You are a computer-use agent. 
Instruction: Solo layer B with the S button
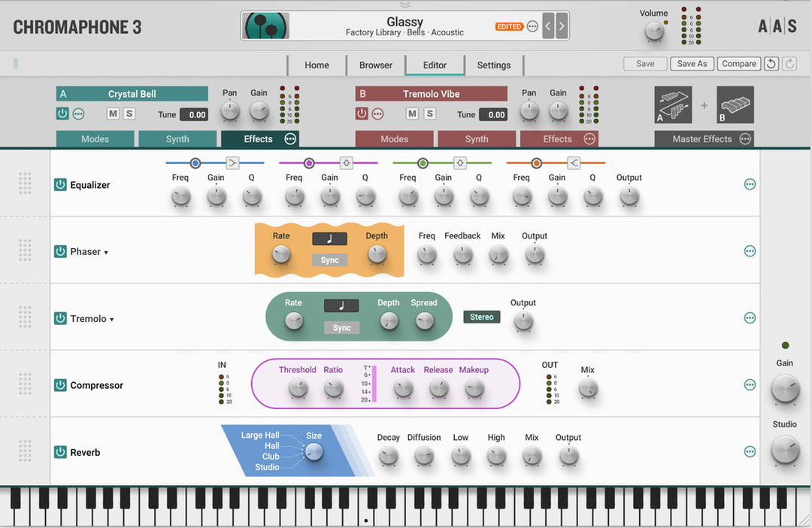pos(429,114)
